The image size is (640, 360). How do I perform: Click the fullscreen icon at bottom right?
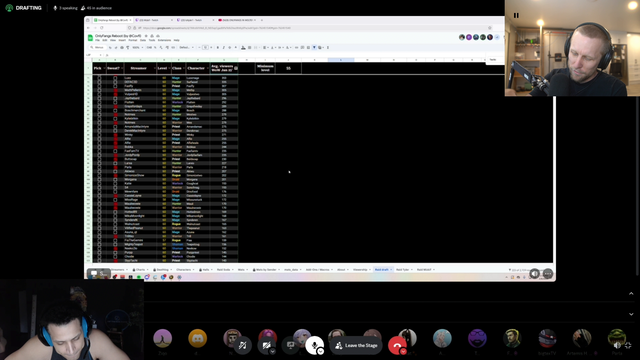[628, 346]
